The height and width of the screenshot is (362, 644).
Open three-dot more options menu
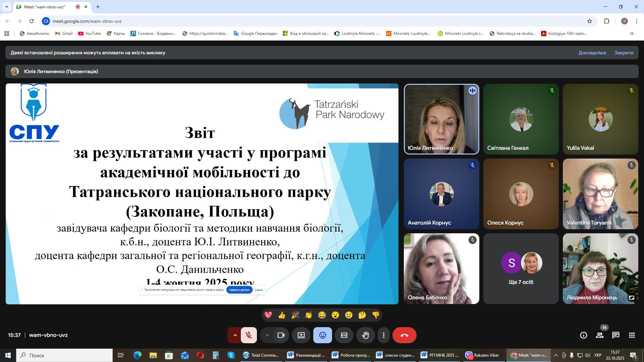coord(384,336)
